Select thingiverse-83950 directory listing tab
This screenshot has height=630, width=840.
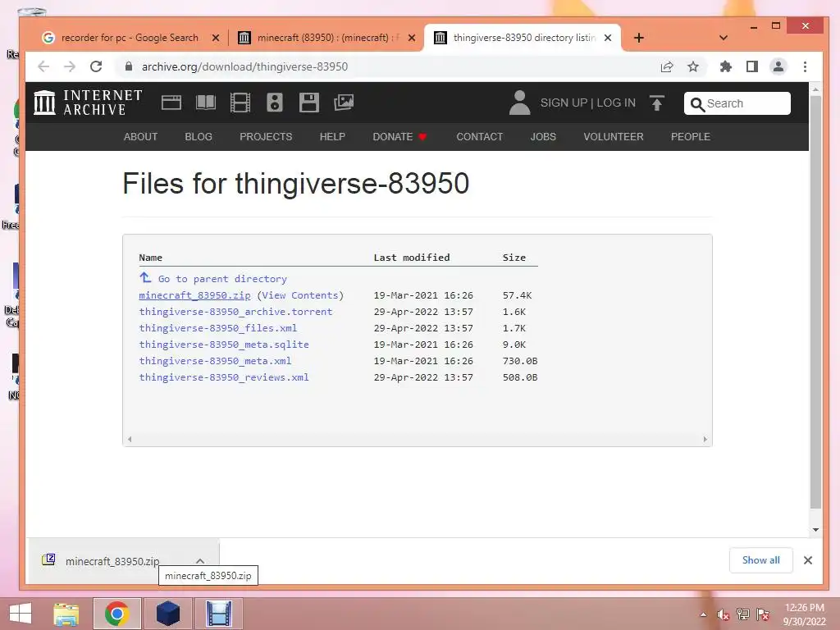523,38
